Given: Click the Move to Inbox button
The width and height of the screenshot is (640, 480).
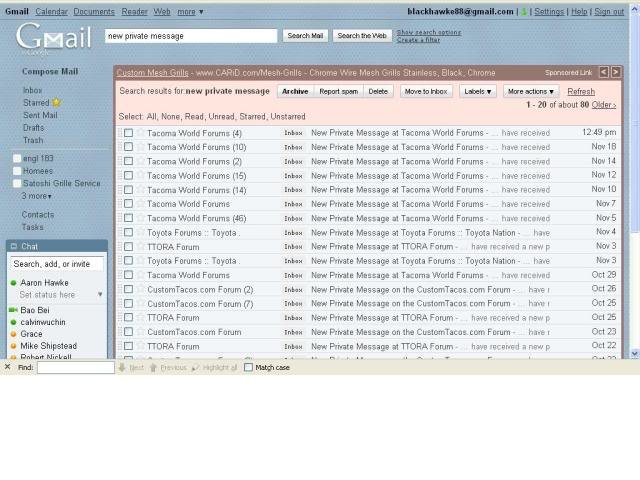Looking at the screenshot, I should 426,91.
